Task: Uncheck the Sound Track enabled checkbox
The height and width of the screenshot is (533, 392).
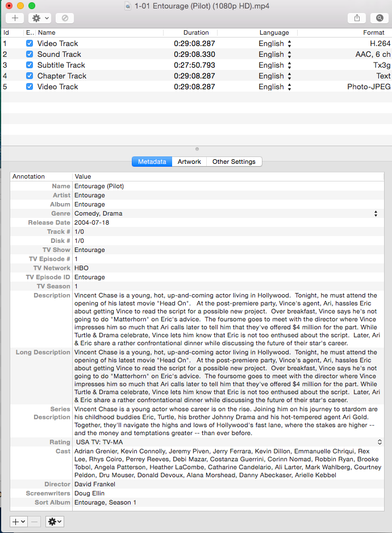Action: [x=30, y=54]
